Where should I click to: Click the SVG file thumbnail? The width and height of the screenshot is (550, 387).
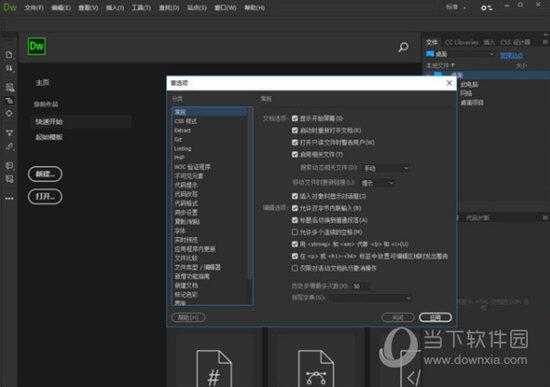(316, 368)
